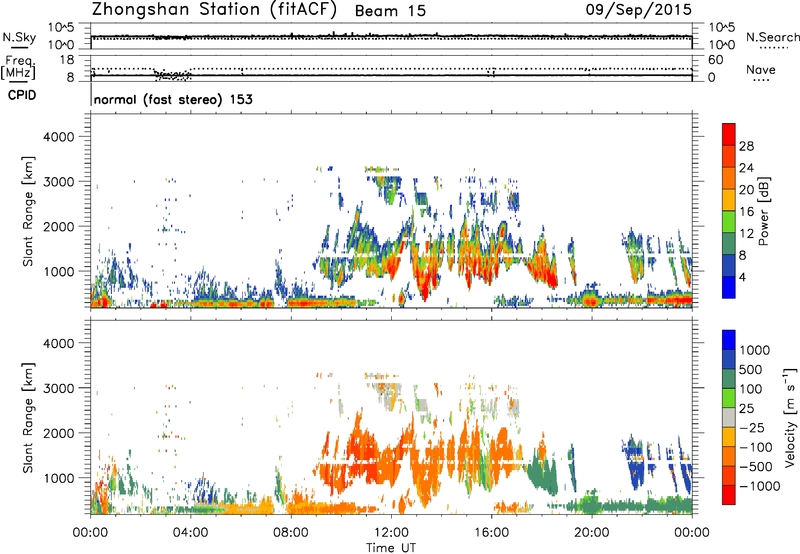Click the Velocity [m s⁻¹] colorbar label
This screenshot has height=554, width=800.
[790, 417]
